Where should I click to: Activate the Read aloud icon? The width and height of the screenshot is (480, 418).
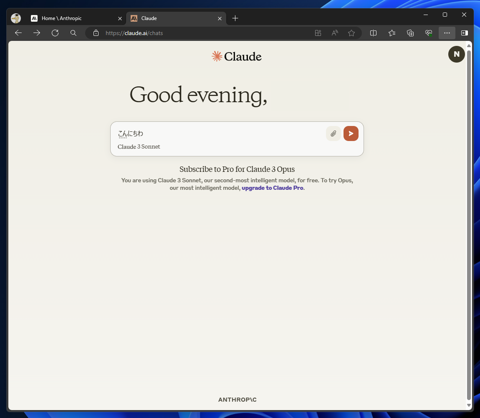335,33
